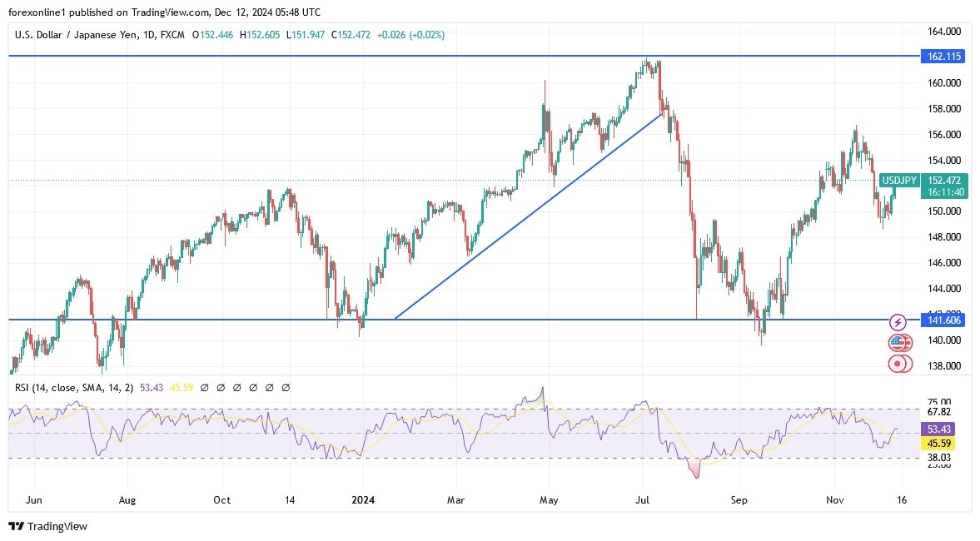Viewport: 980px width, 541px height.
Task: Click the 162.115 resistance price label
Action: coord(943,57)
